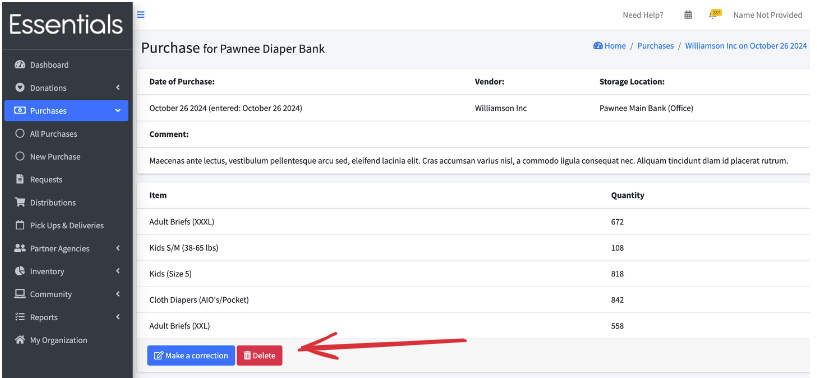
Task: Open All Purchases in sidebar
Action: pyautogui.click(x=66, y=133)
